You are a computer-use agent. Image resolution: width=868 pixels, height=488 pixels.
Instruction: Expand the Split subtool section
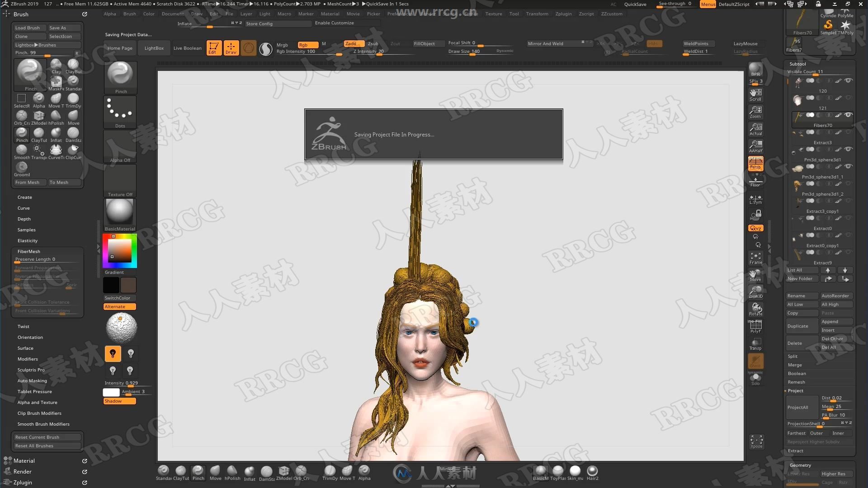click(793, 356)
